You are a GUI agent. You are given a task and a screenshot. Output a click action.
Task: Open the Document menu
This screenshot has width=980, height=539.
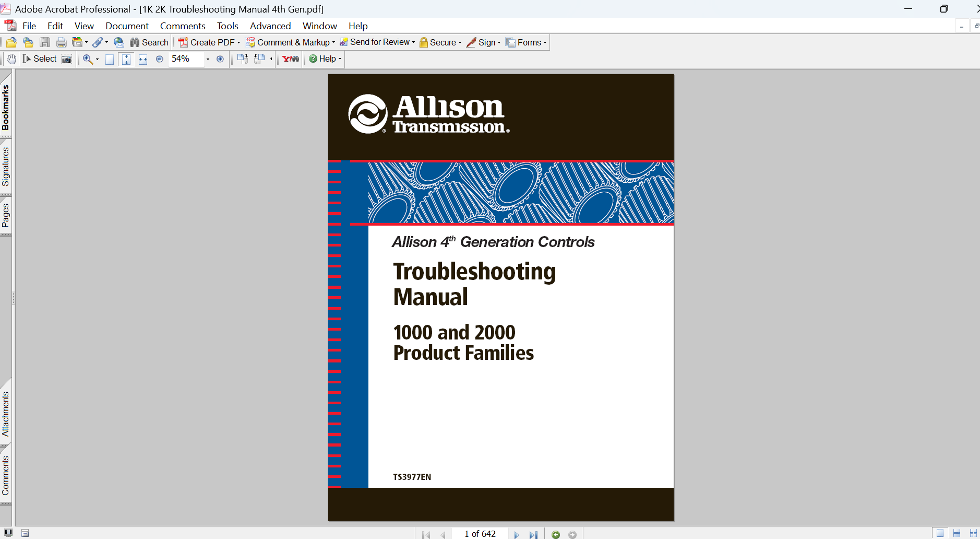tap(127, 26)
